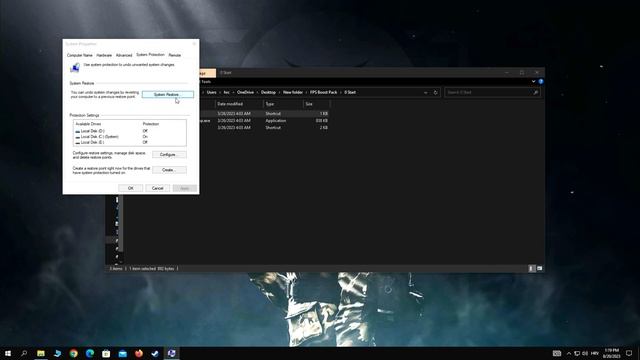Open the Remote tab
The height and width of the screenshot is (360, 640).
[x=175, y=55]
